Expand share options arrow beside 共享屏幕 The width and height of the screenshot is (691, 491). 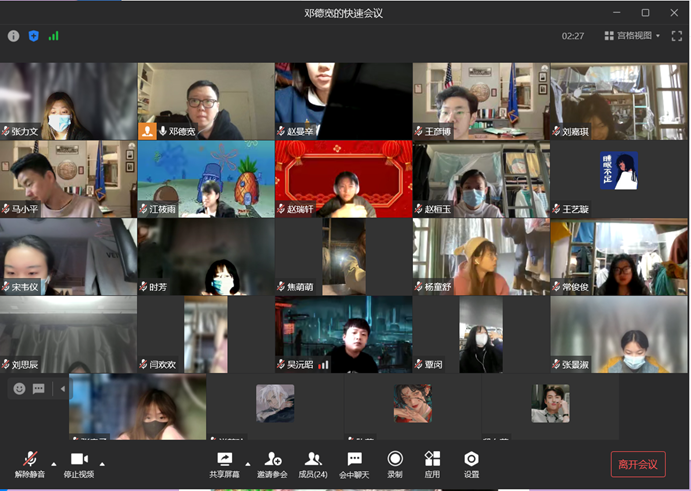247,464
